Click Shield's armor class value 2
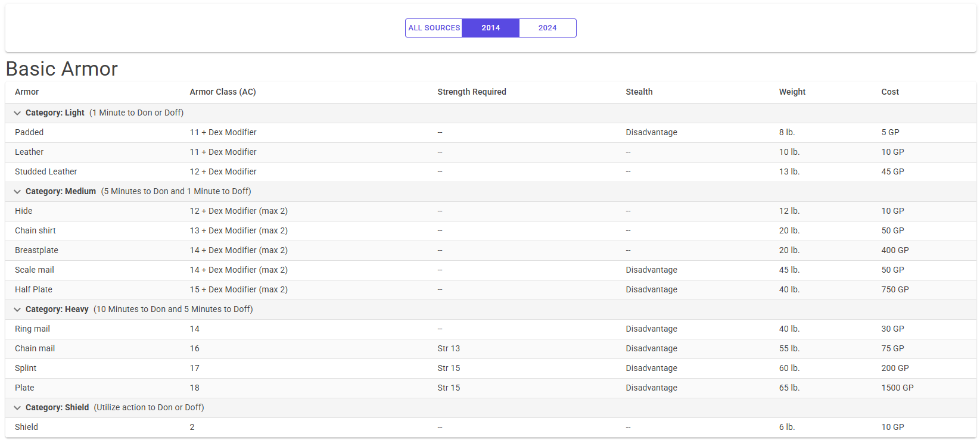Viewport: 980px width, 443px height. 192,427
